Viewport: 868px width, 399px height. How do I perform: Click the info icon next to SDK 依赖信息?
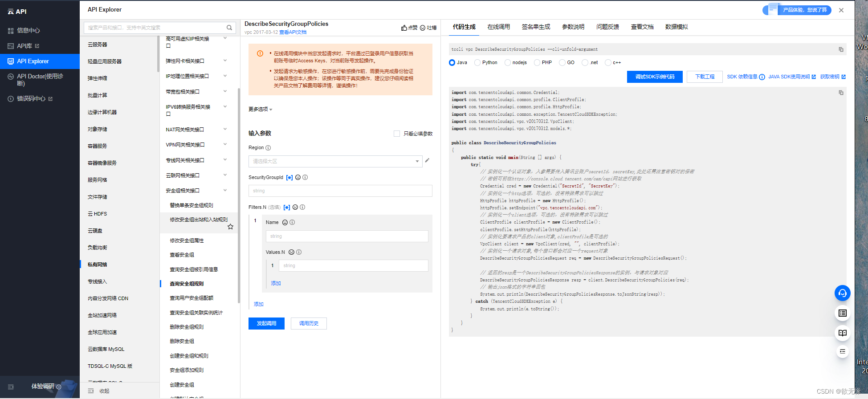coord(762,77)
